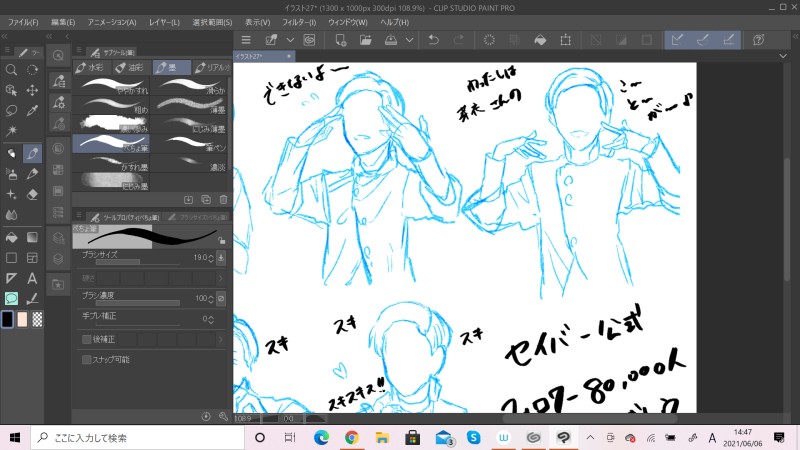Select the Eraser tool
Image resolution: width=800 pixels, height=450 pixels.
[x=32, y=194]
